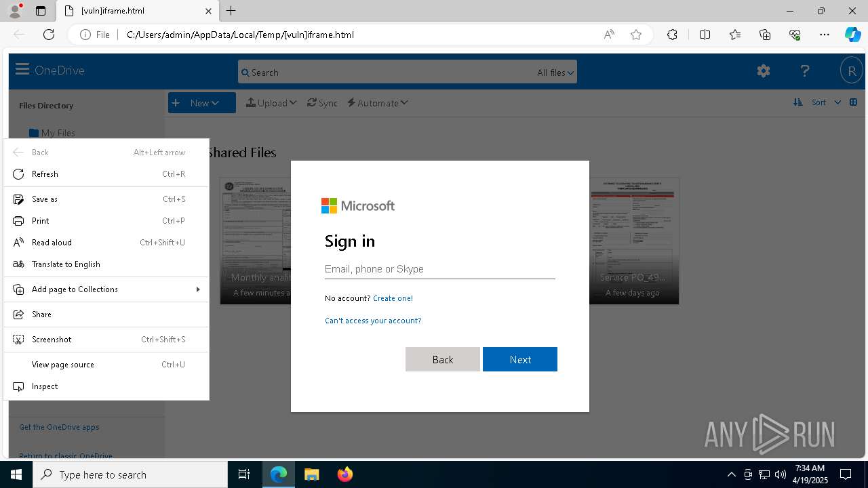Open the Favorites list icon
The width and height of the screenshot is (868, 488).
(x=735, y=35)
